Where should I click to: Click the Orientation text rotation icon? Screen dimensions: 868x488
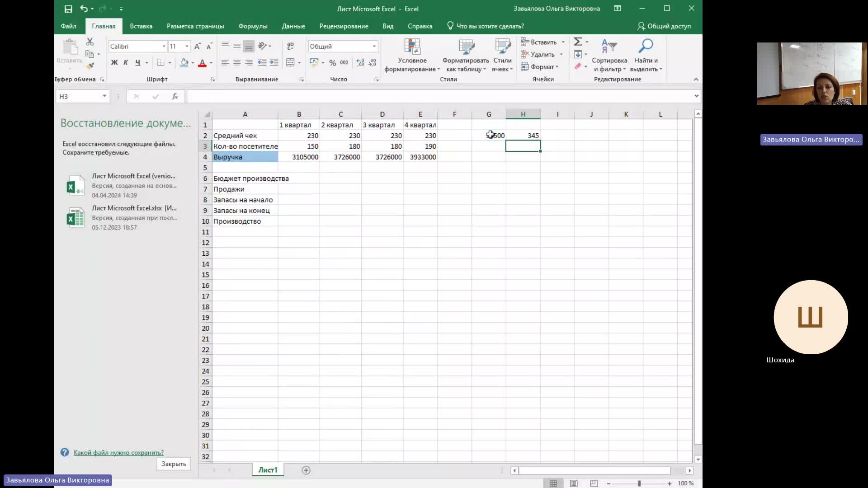pyautogui.click(x=262, y=46)
